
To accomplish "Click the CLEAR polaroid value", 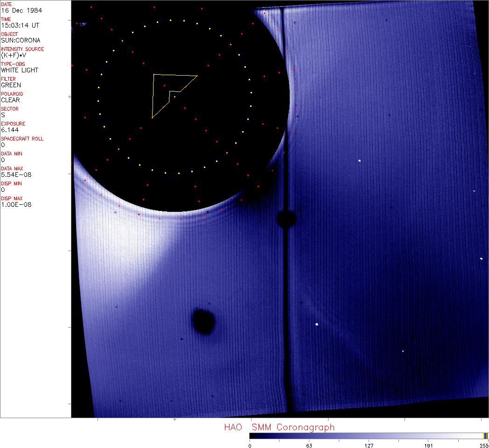I will click(x=11, y=100).
